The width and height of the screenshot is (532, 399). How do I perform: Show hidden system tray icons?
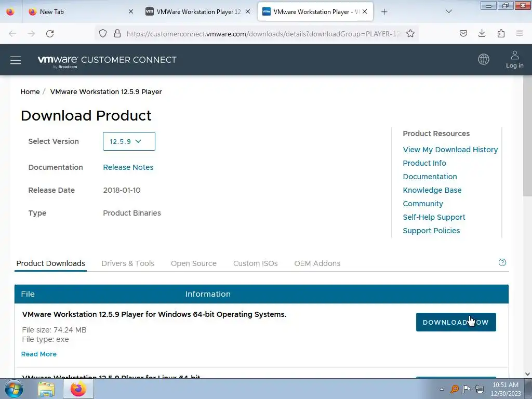tap(442, 389)
